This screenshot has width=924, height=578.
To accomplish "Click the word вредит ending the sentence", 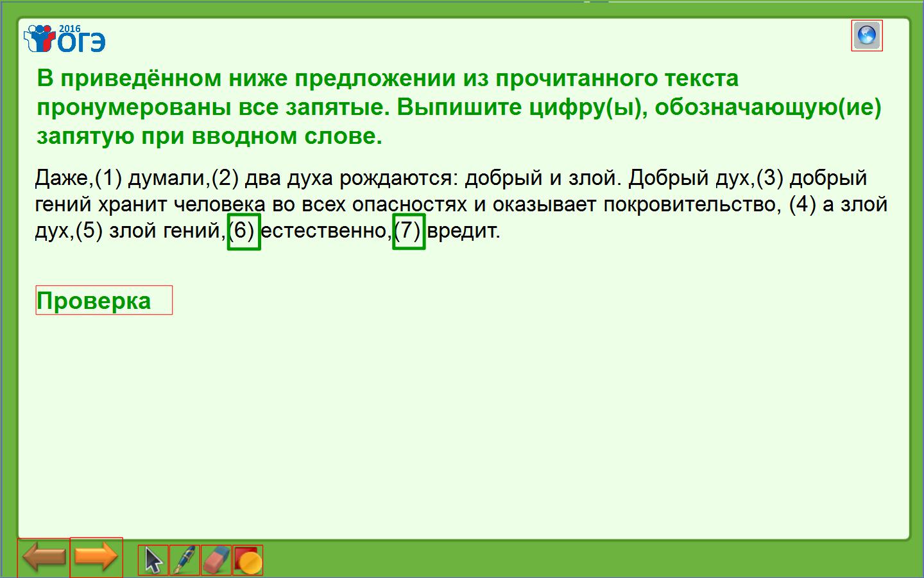I will coord(462,231).
